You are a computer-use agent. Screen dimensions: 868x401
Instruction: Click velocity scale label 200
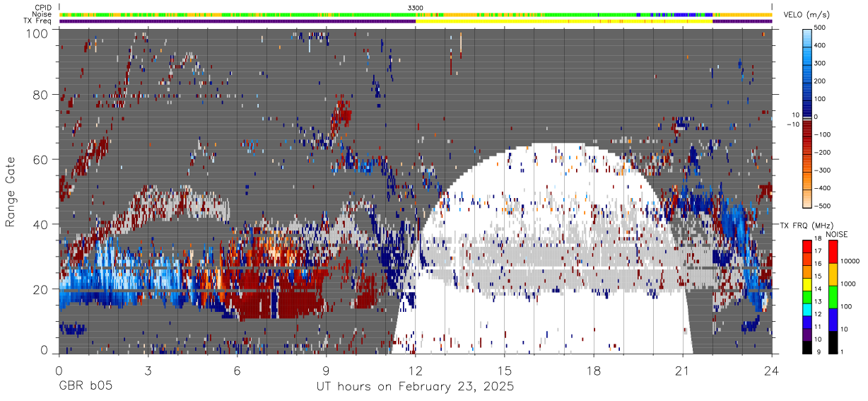[x=821, y=81]
